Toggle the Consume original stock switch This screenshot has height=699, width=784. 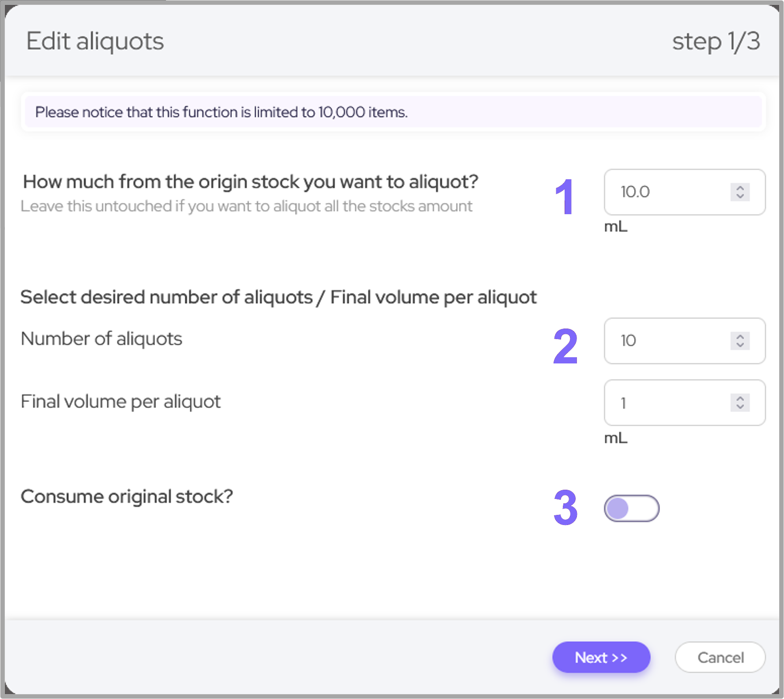coord(631,508)
